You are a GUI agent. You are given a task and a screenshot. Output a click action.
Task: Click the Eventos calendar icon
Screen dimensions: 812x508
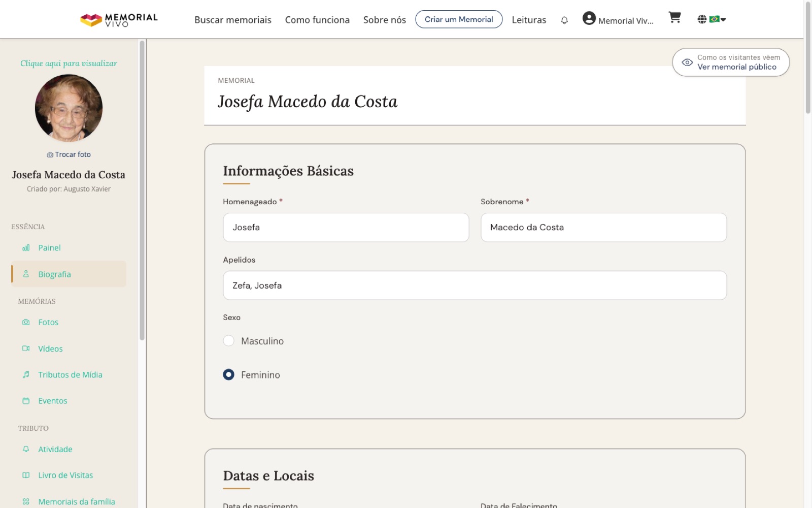26,401
